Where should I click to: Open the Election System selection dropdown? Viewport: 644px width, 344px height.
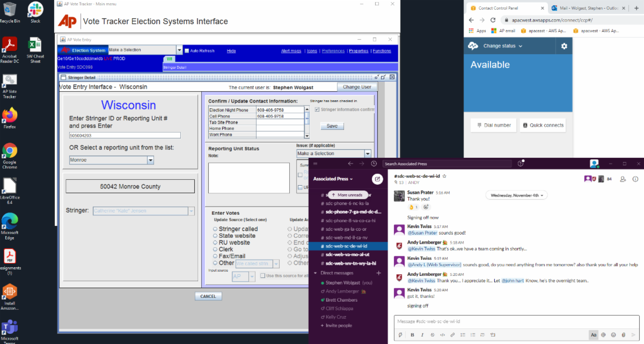179,50
